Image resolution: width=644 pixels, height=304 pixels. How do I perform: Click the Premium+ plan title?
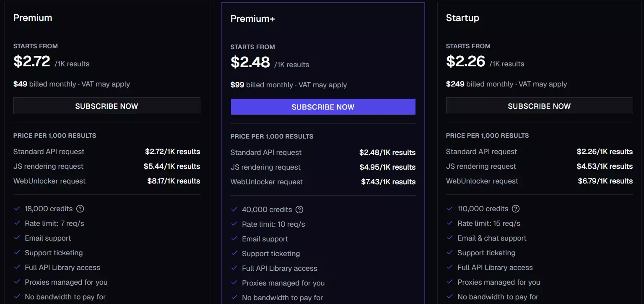253,19
